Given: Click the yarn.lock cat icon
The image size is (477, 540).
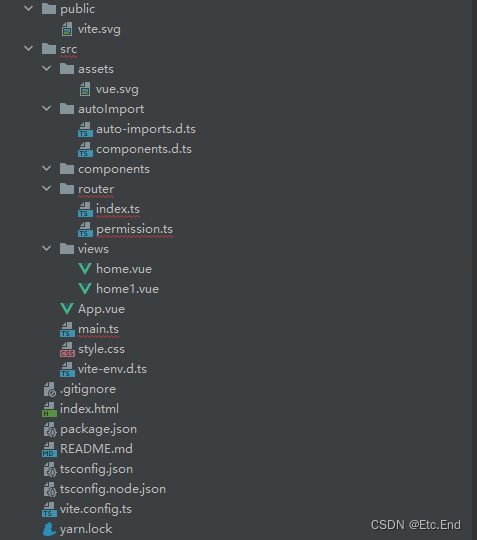Looking at the screenshot, I should [49, 529].
